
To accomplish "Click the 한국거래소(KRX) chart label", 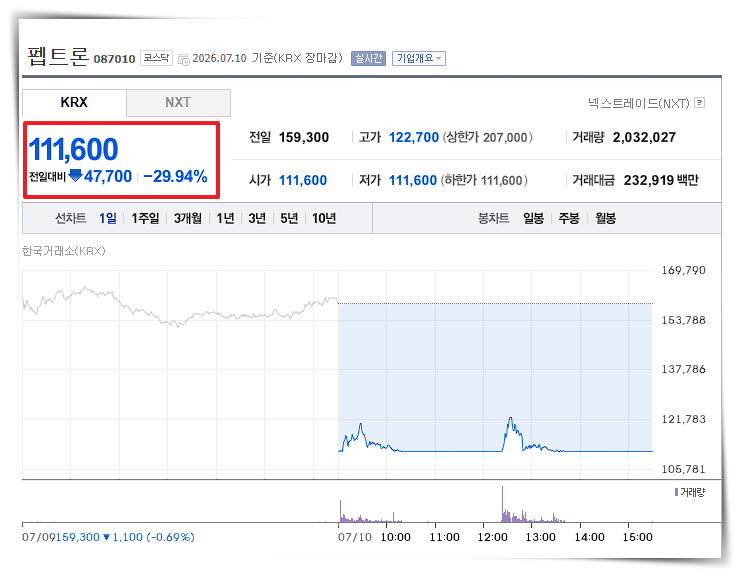I will (x=64, y=251).
